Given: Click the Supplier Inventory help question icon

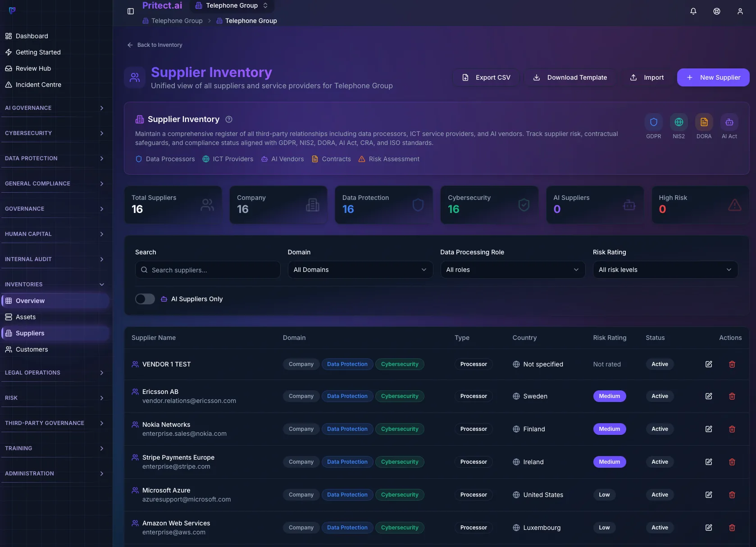Looking at the screenshot, I should 229,119.
